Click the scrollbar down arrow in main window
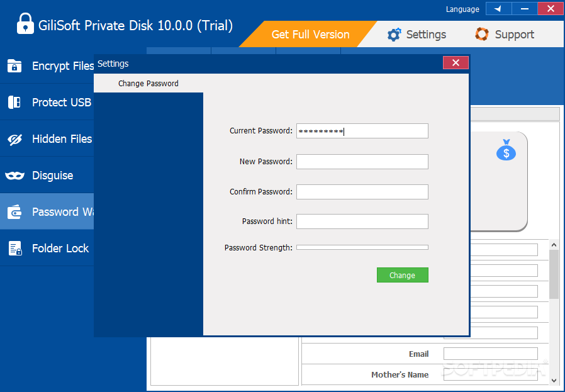 click(554, 381)
